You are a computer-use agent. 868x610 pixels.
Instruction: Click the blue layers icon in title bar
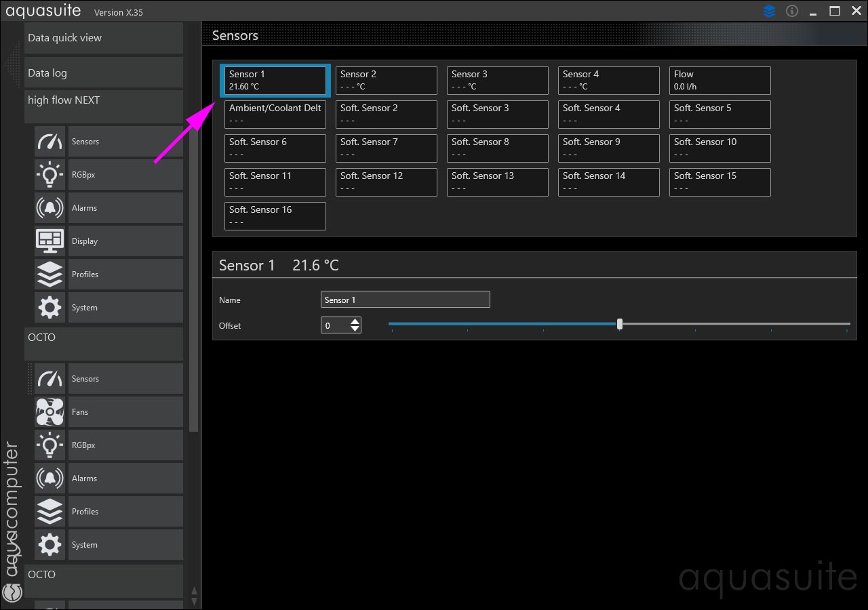point(769,12)
